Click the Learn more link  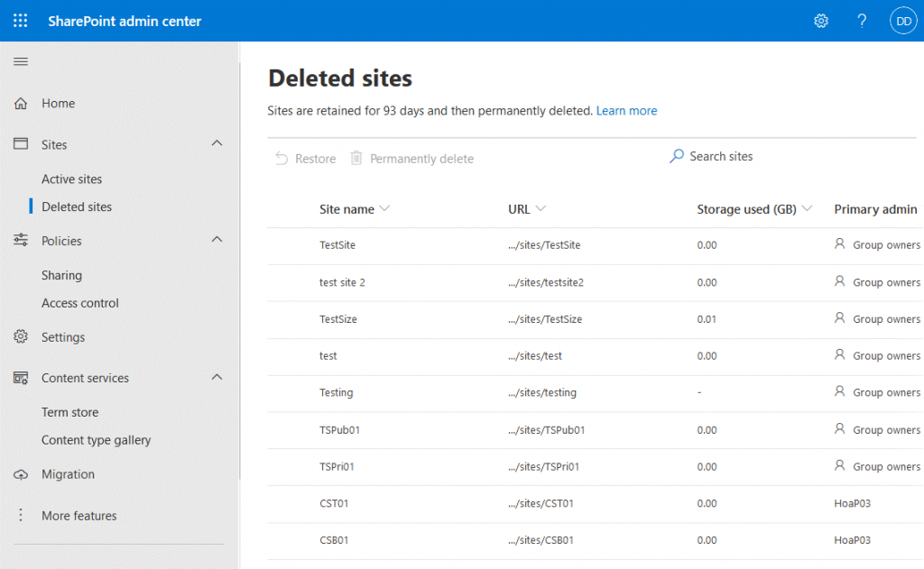626,110
